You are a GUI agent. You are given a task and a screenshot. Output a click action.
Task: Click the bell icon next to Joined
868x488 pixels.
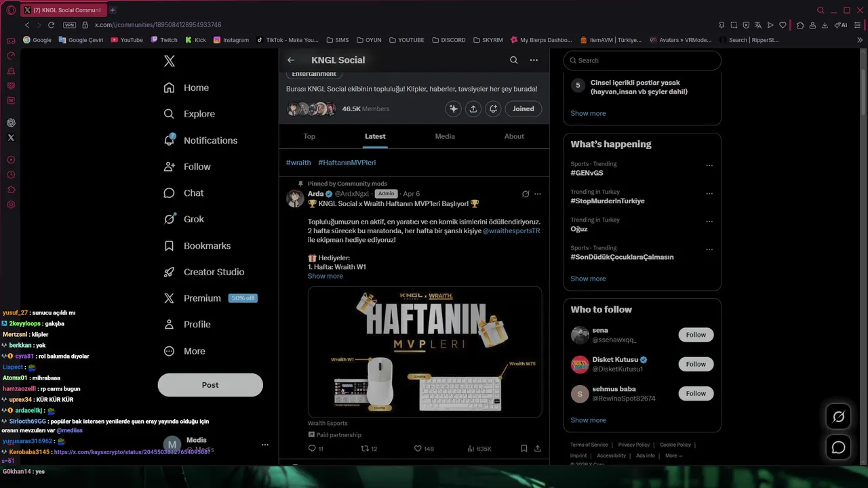click(x=493, y=108)
